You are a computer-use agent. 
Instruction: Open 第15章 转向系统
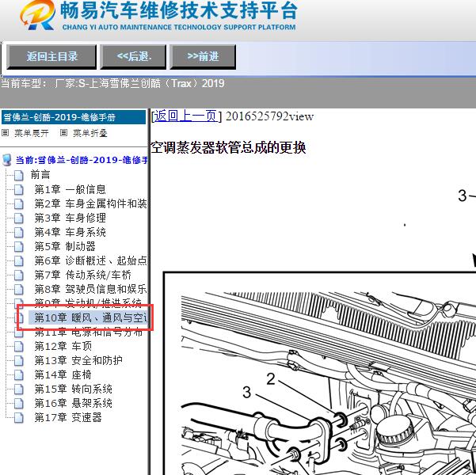73,389
